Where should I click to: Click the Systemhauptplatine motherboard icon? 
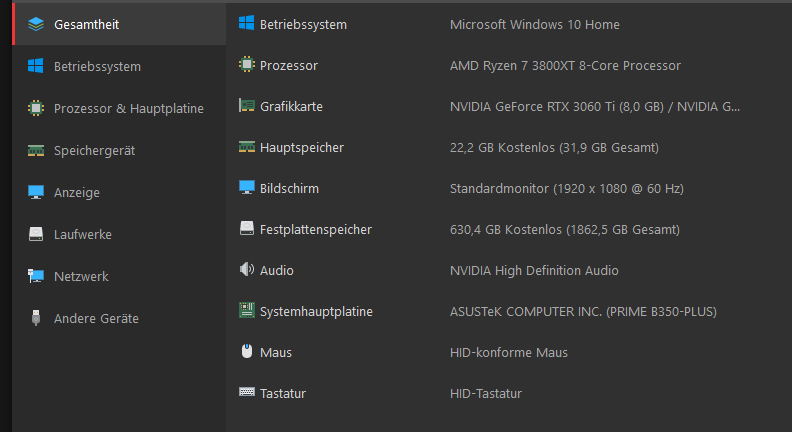click(x=246, y=310)
